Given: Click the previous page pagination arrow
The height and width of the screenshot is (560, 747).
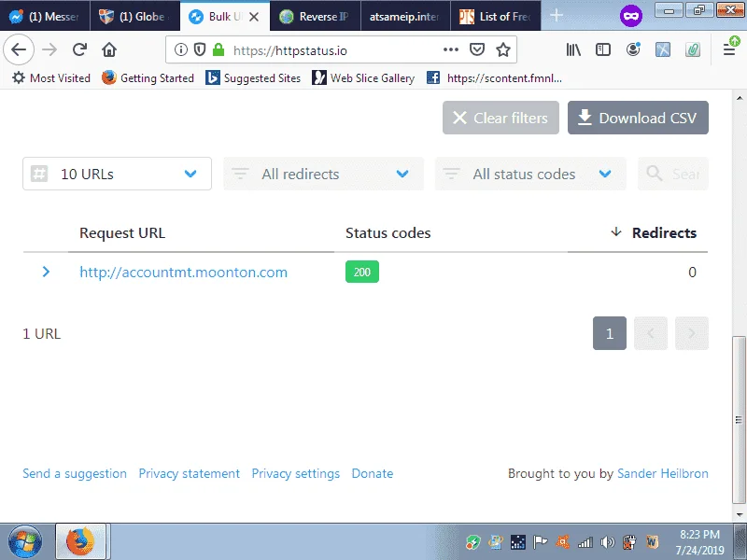Looking at the screenshot, I should click(x=650, y=333).
